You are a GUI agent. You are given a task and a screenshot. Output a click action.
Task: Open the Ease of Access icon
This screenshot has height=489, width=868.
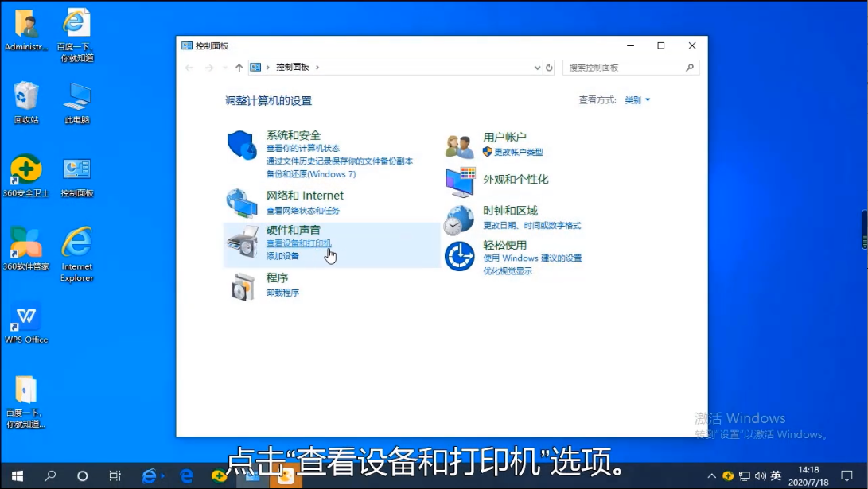point(459,256)
